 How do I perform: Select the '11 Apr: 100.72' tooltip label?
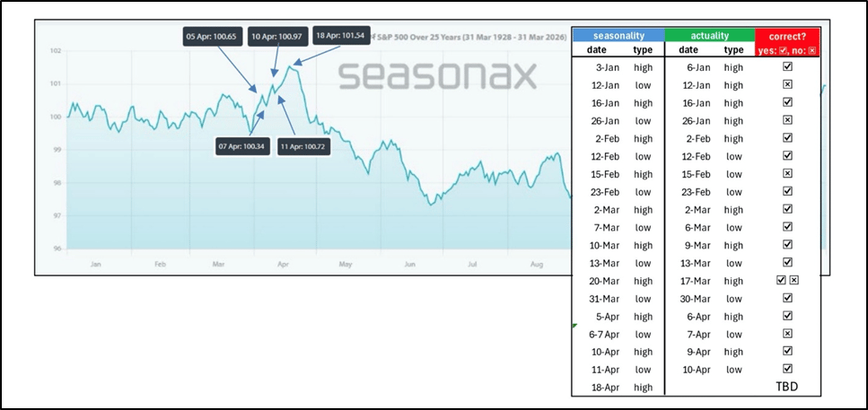(303, 147)
